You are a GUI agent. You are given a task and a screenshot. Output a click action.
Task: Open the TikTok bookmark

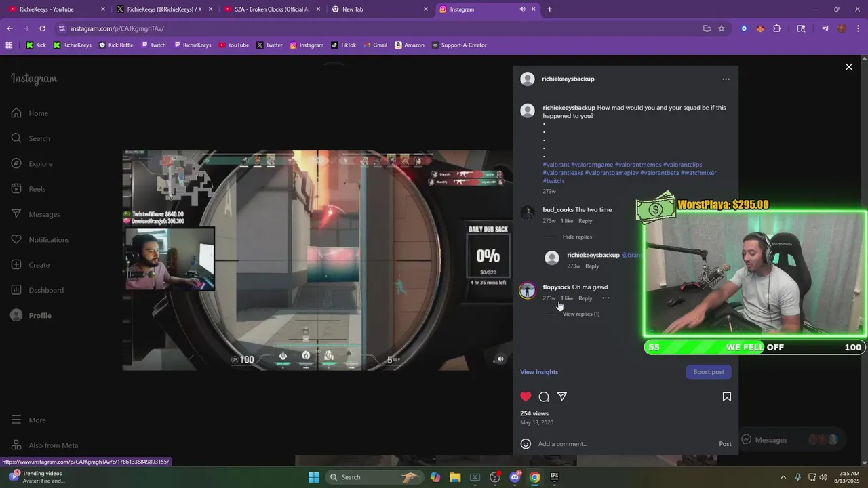point(343,45)
